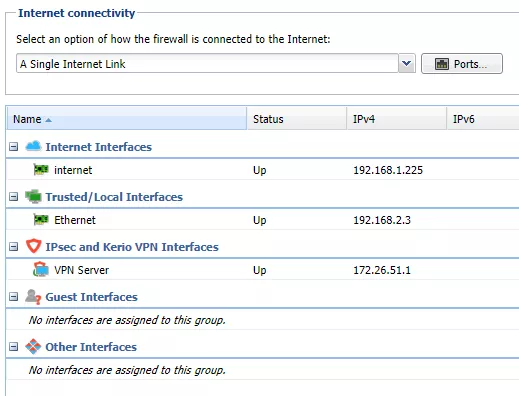Click the Other Interfaces diamond icon

33,346
